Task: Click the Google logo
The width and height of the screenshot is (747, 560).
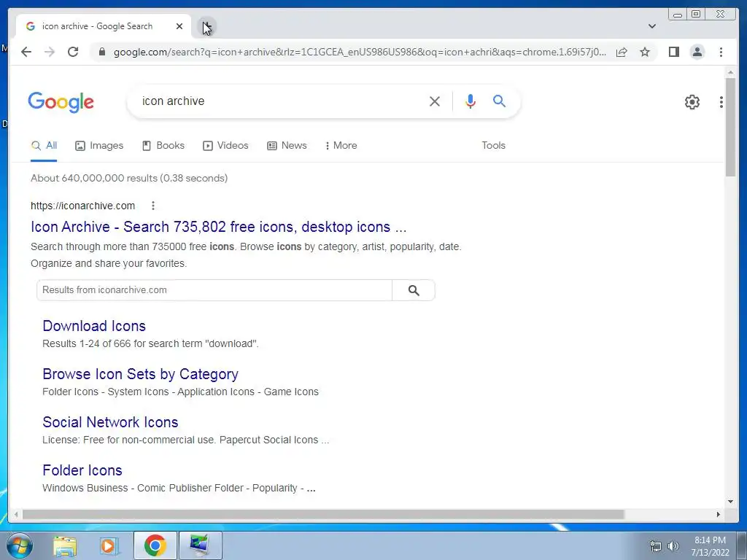Action: 61,102
